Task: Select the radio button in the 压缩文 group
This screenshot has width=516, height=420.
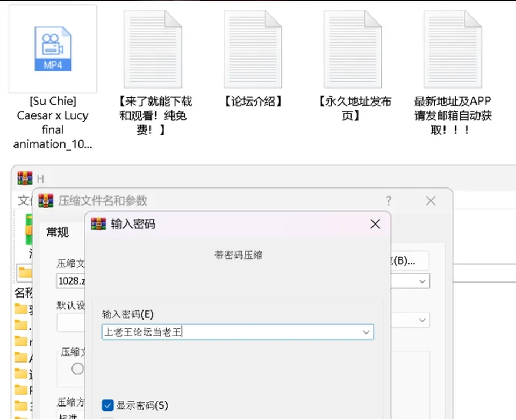Action: click(77, 368)
